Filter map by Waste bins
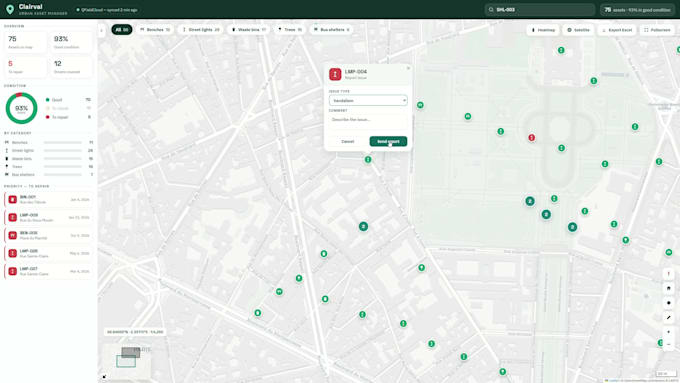This screenshot has height=383, width=680. click(x=248, y=29)
